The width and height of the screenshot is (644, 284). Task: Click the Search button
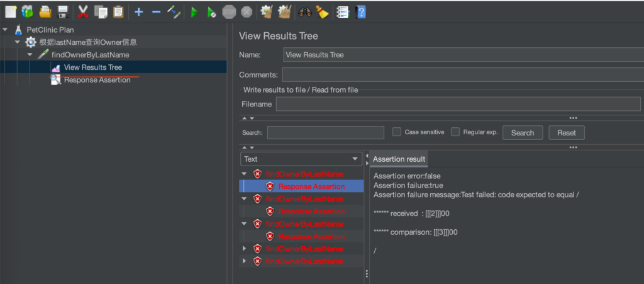pos(523,133)
